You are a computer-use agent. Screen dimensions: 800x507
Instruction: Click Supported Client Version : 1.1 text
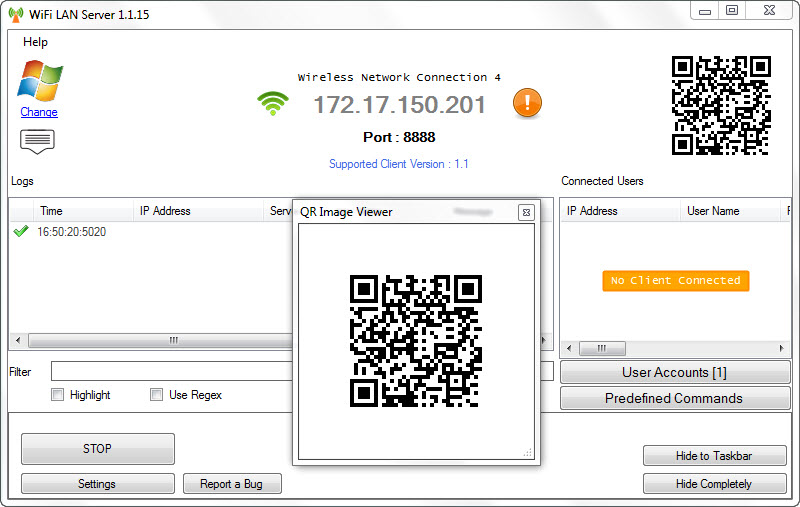(x=398, y=164)
